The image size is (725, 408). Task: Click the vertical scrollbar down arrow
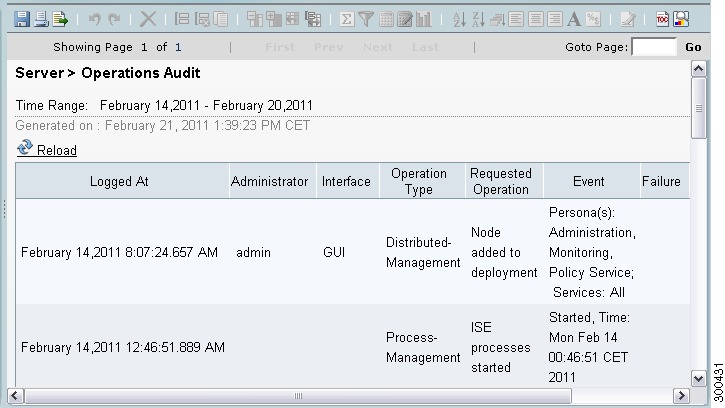coord(698,378)
